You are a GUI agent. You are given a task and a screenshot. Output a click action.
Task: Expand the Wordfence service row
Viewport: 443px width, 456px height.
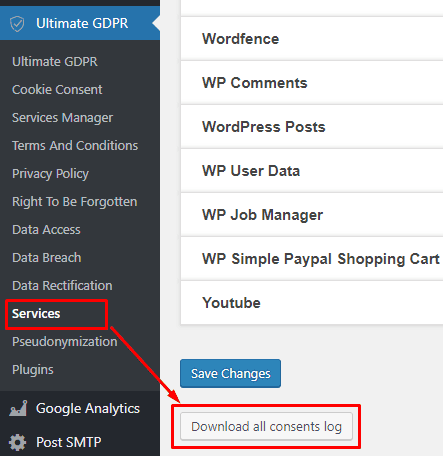(312, 39)
